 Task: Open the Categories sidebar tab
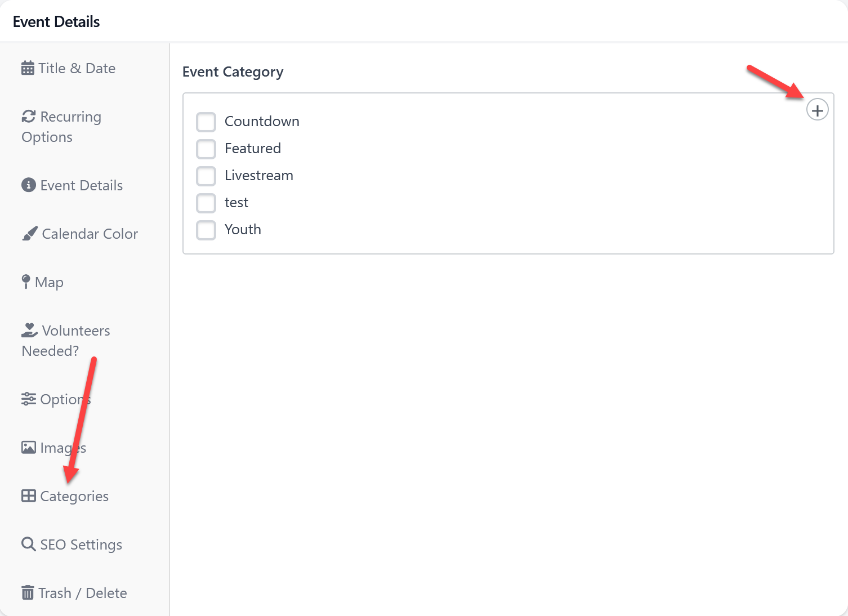tap(74, 496)
